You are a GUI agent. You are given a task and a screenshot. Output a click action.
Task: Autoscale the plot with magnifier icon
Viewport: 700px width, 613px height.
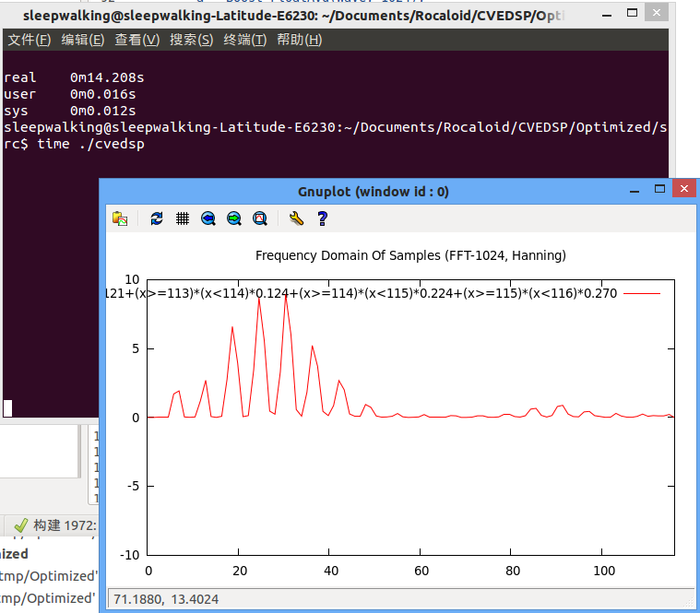260,218
